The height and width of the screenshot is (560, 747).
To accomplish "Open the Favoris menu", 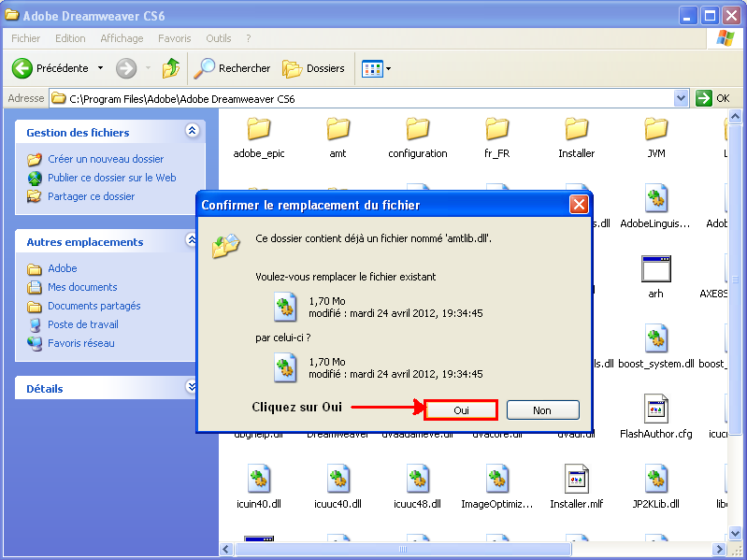I will (175, 38).
